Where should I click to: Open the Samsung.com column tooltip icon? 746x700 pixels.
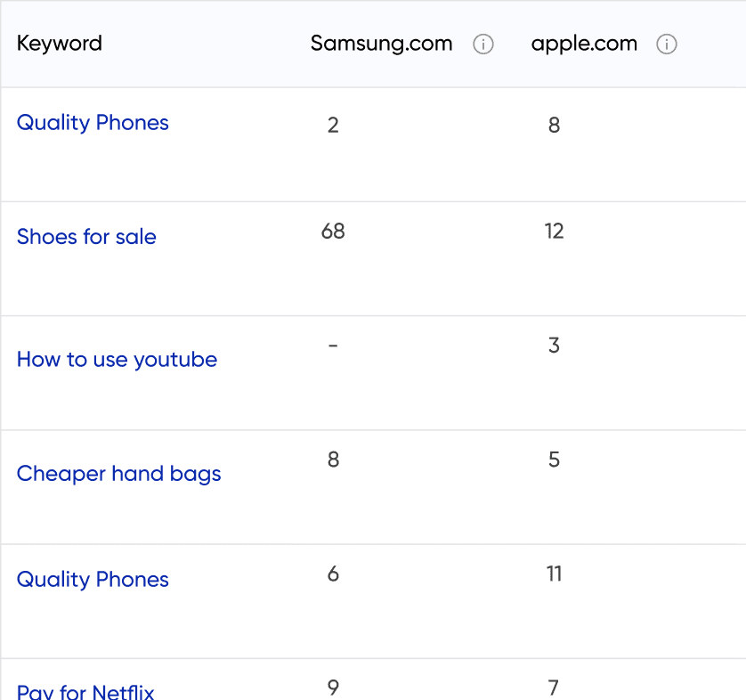pos(483,44)
